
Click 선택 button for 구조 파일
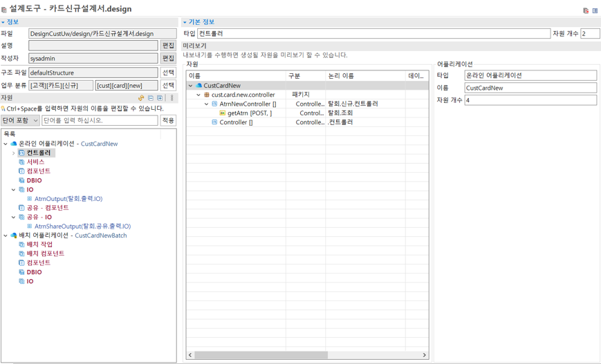168,73
